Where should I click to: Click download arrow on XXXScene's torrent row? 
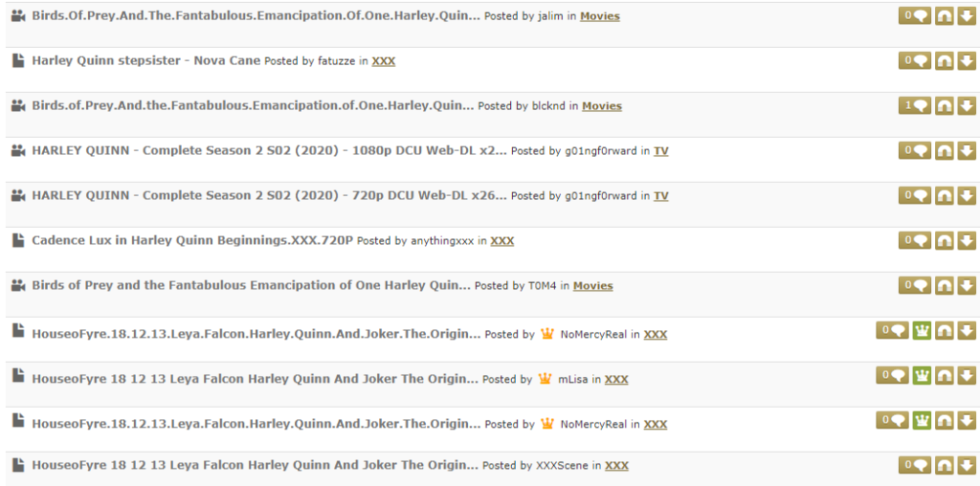(x=967, y=466)
